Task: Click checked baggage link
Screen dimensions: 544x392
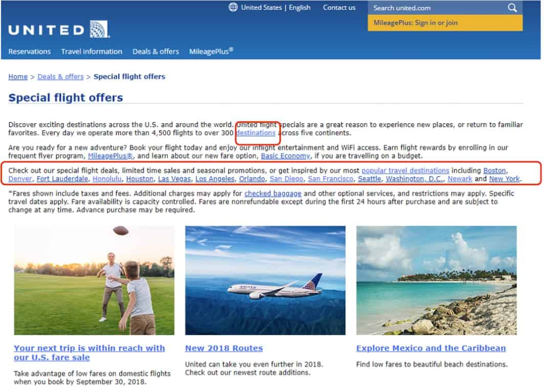Action: [273, 193]
